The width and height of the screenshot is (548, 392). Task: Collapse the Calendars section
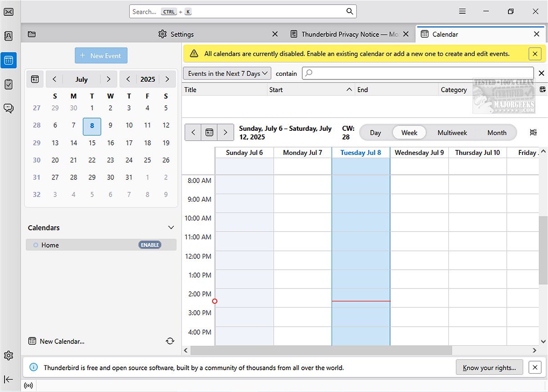[171, 228]
